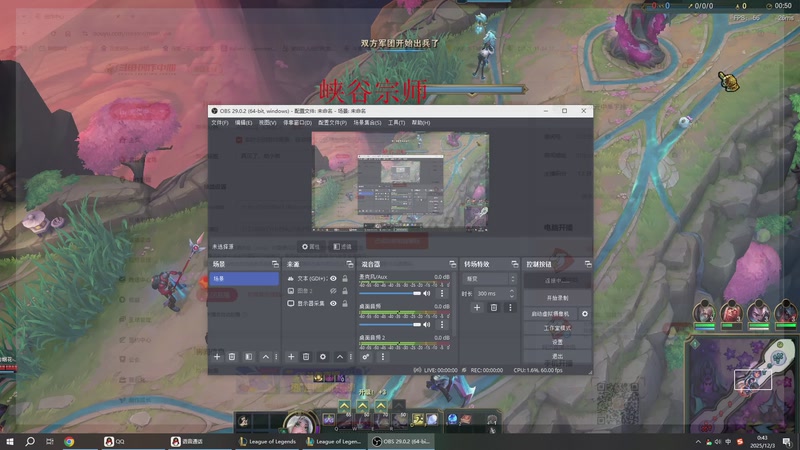This screenshot has height=450, width=800.
Task: Click the 启动虚拟摄像机 button
Action: (x=550, y=314)
